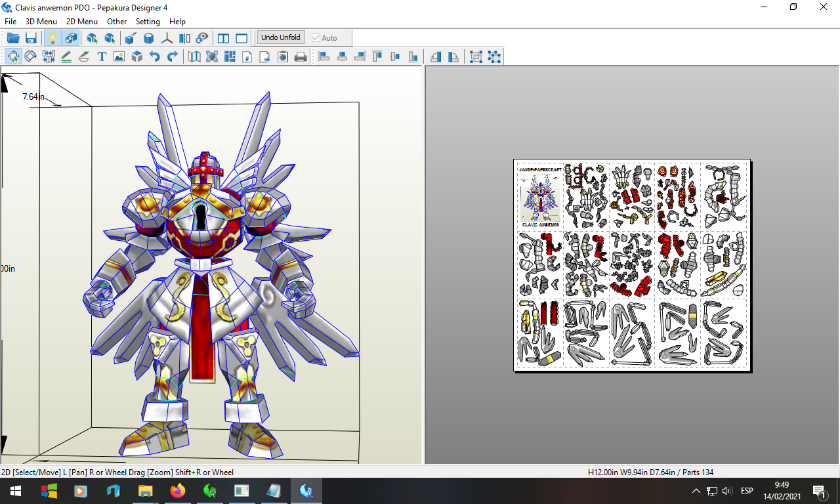Click the mirror/flip panels icon

click(185, 38)
